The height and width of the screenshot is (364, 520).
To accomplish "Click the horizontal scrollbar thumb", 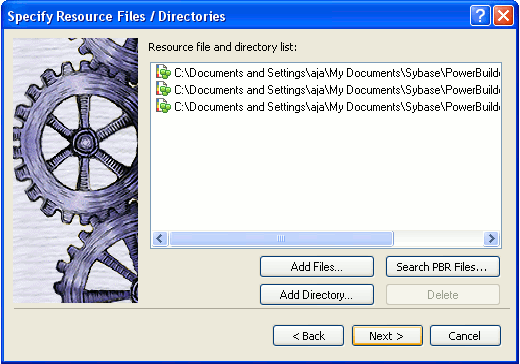I will tap(281, 238).
